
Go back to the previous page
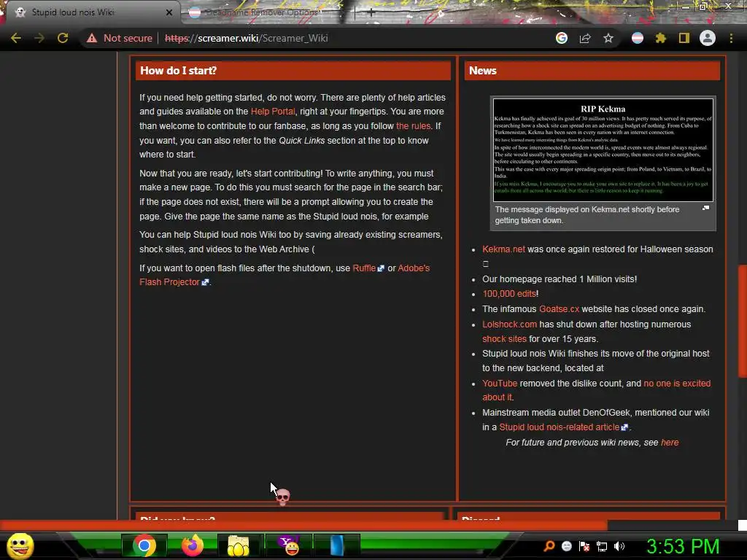pos(16,38)
